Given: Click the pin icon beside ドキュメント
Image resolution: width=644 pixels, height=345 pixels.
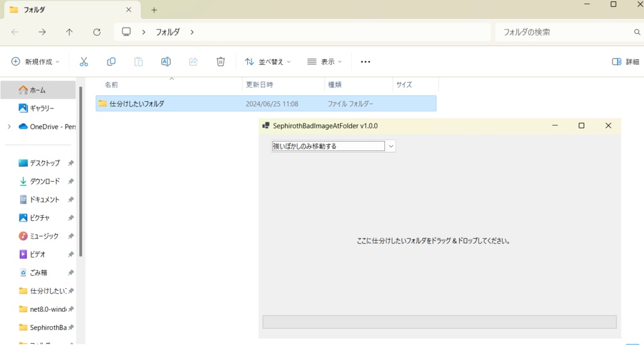Looking at the screenshot, I should [x=70, y=200].
